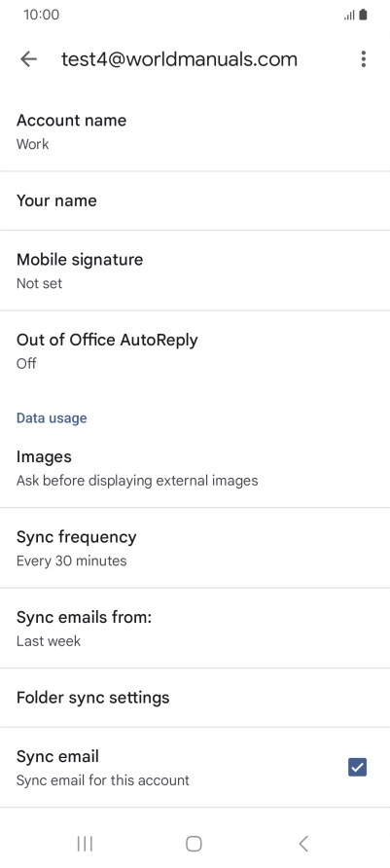Viewport: 390px width, 868px height.
Task: Tap the signal strength icon
Action: click(349, 16)
